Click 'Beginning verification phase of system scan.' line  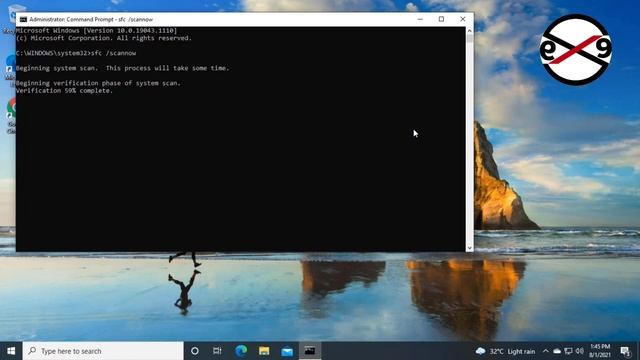pos(98,83)
